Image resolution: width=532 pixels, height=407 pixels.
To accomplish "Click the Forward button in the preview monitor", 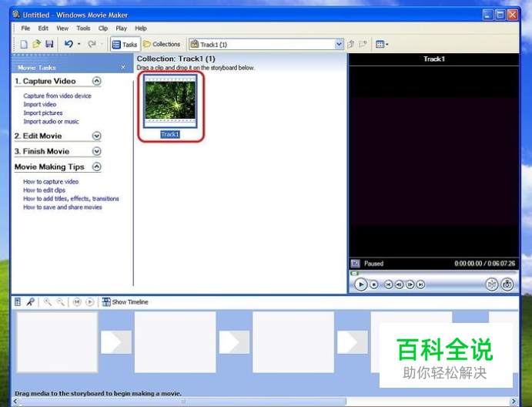I will pos(420,284).
